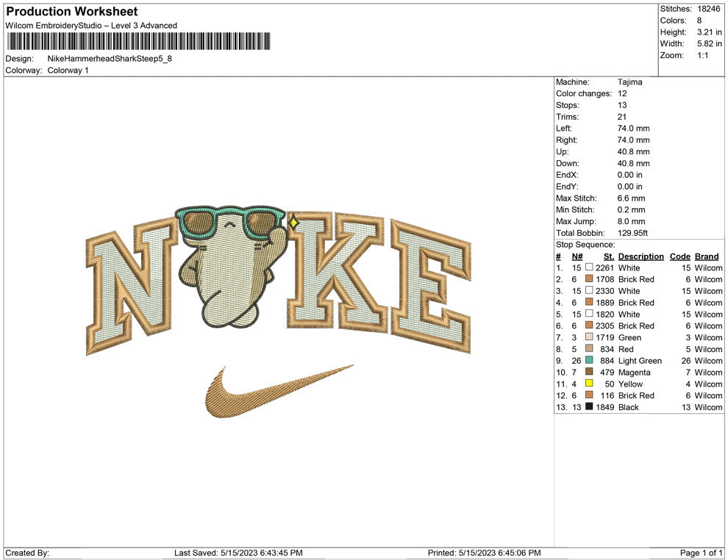Click the Machine value Tajima
This screenshot has width=728, height=560.
pos(630,82)
